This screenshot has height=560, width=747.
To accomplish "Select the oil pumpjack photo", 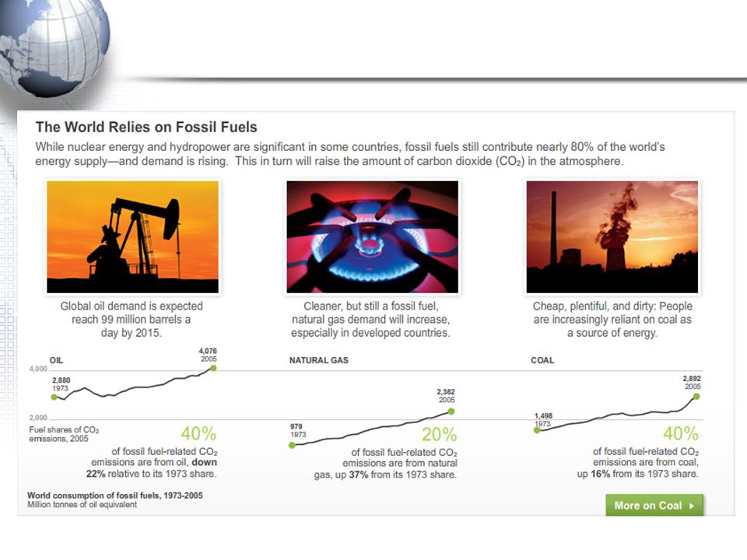I will pos(133,236).
